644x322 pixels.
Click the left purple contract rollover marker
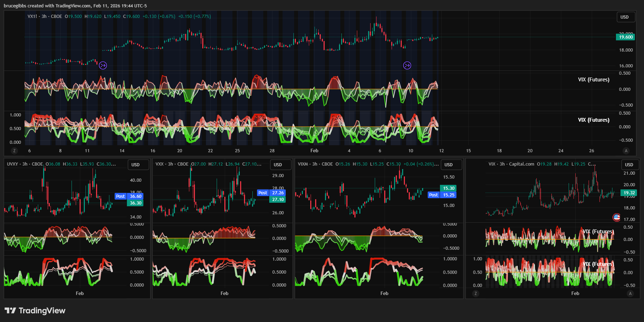tap(103, 65)
